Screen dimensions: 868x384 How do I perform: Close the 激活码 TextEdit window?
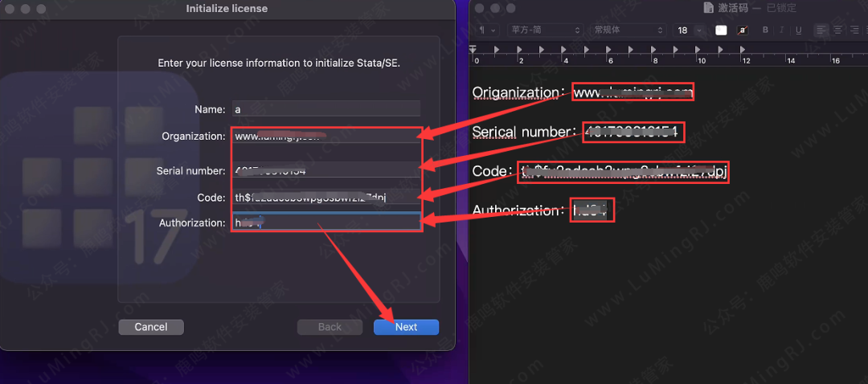coord(479,8)
